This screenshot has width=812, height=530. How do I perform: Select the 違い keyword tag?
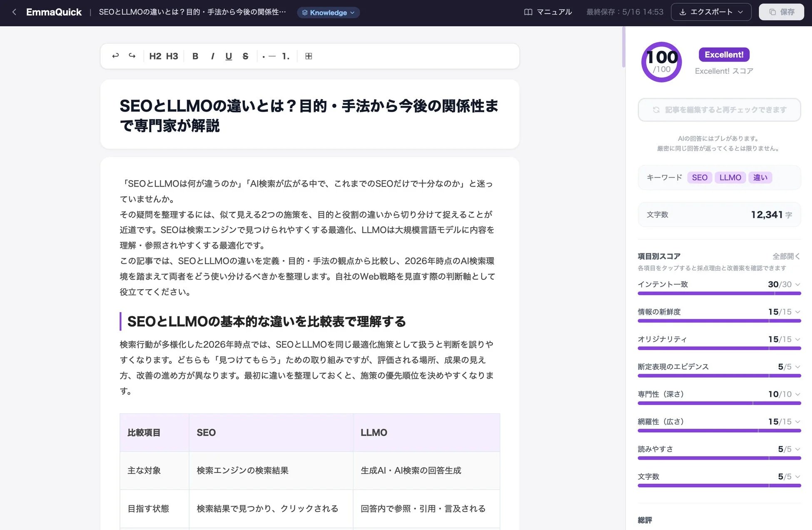pos(760,177)
